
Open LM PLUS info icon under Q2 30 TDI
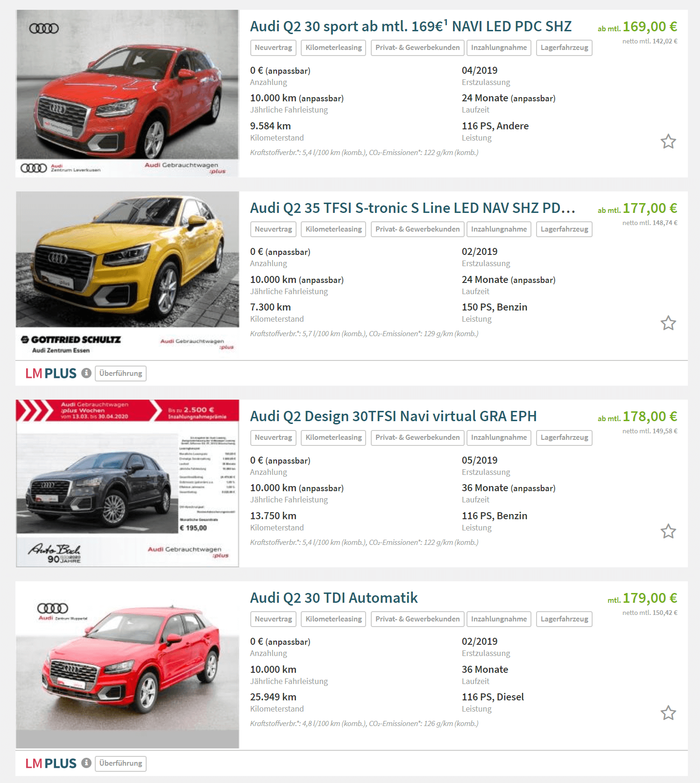(x=86, y=763)
